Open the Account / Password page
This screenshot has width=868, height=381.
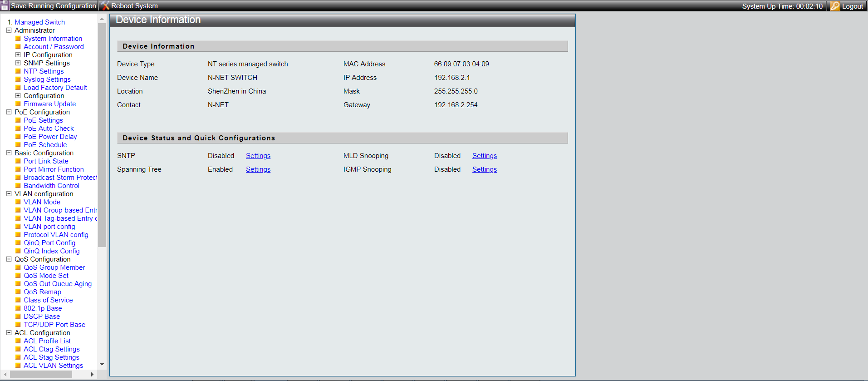[x=54, y=47]
